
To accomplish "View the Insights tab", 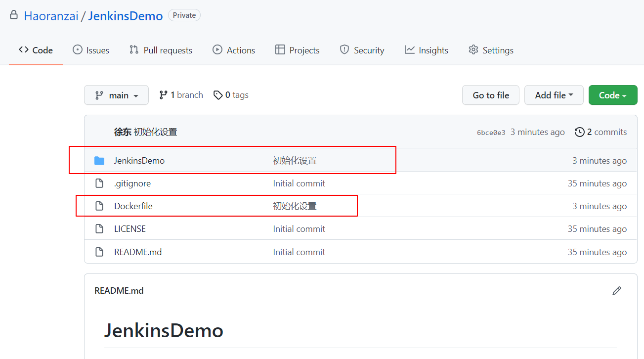I will point(426,50).
